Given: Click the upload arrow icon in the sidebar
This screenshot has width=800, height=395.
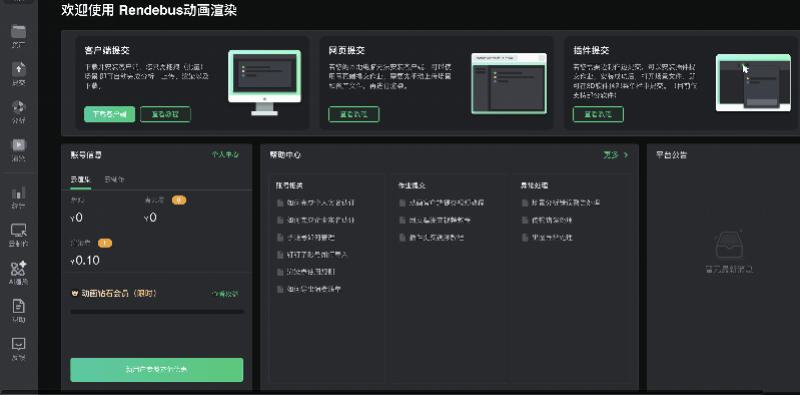Looking at the screenshot, I should 18,69.
